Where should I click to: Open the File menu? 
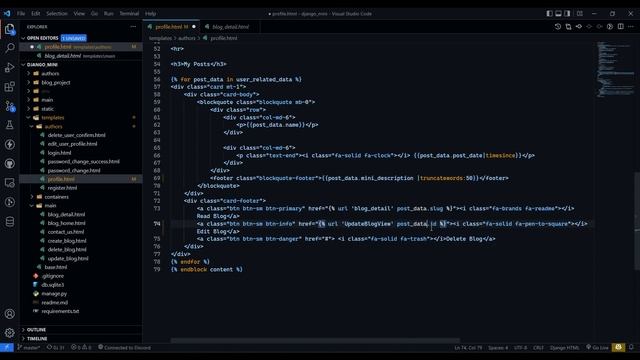tap(21, 13)
